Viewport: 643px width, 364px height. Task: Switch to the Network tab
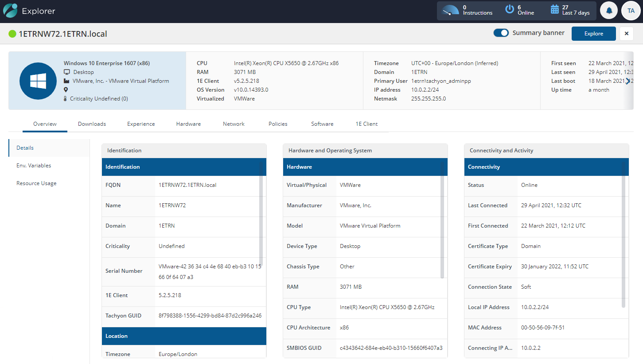(x=234, y=124)
